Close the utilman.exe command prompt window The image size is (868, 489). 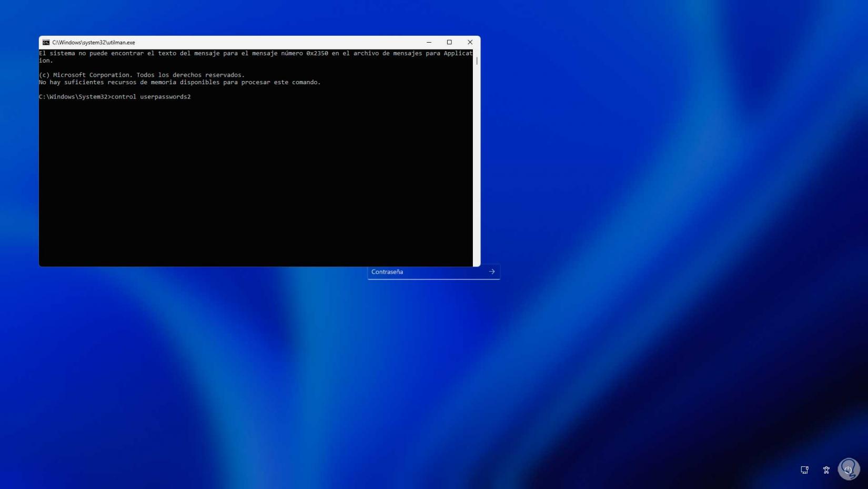pos(470,42)
